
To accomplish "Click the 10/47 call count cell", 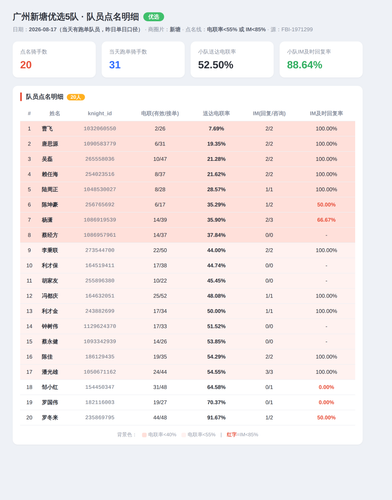I will pos(160,159).
